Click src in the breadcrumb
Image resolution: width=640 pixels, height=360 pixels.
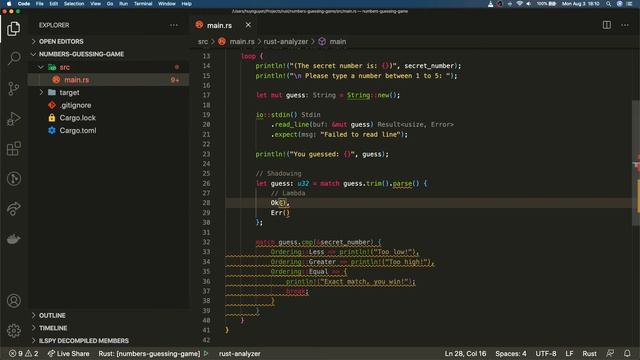[203, 42]
